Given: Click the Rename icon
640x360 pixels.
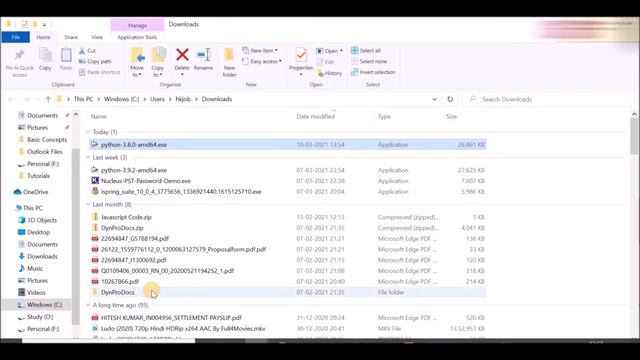Looking at the screenshot, I should [x=203, y=55].
